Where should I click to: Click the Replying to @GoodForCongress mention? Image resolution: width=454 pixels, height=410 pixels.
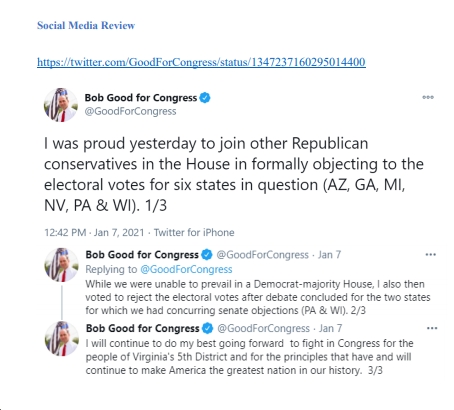(x=186, y=269)
